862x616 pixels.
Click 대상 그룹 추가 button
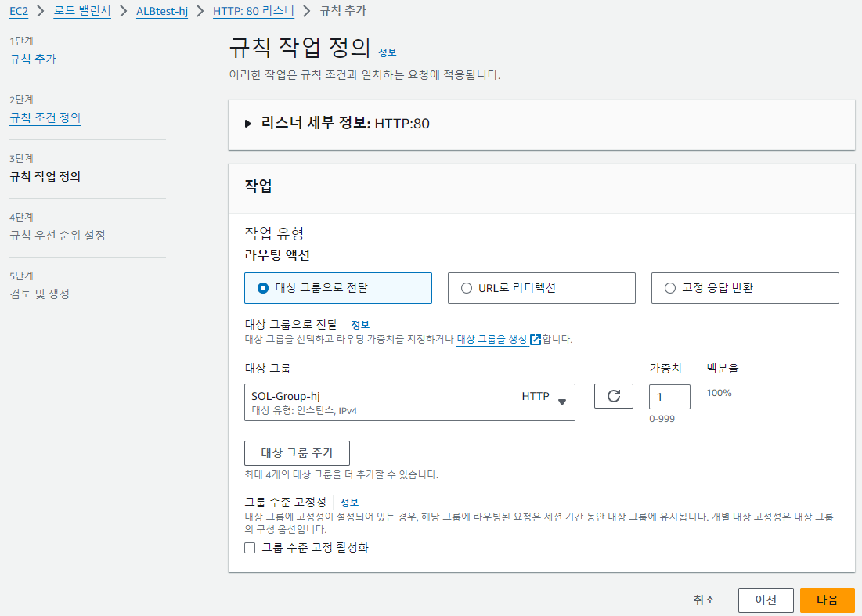coord(297,452)
